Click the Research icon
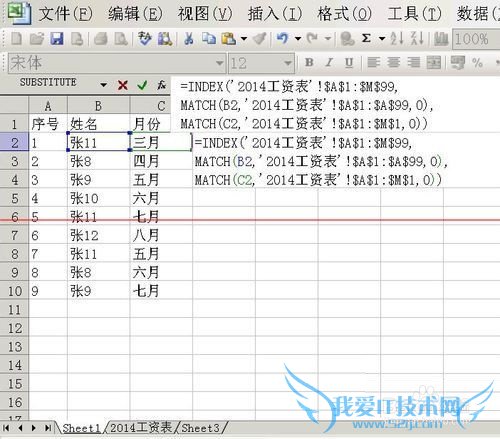 (165, 39)
